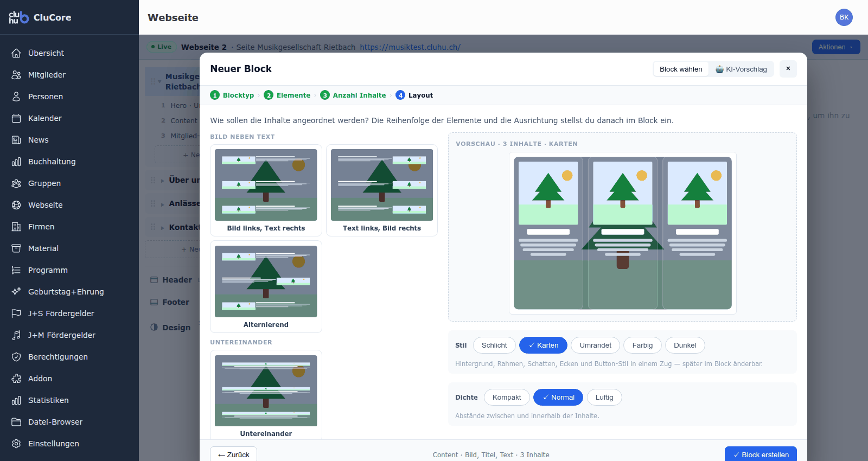Screen dimensions: 868x461
Task: Click the BK user avatar
Action: pos(844,17)
